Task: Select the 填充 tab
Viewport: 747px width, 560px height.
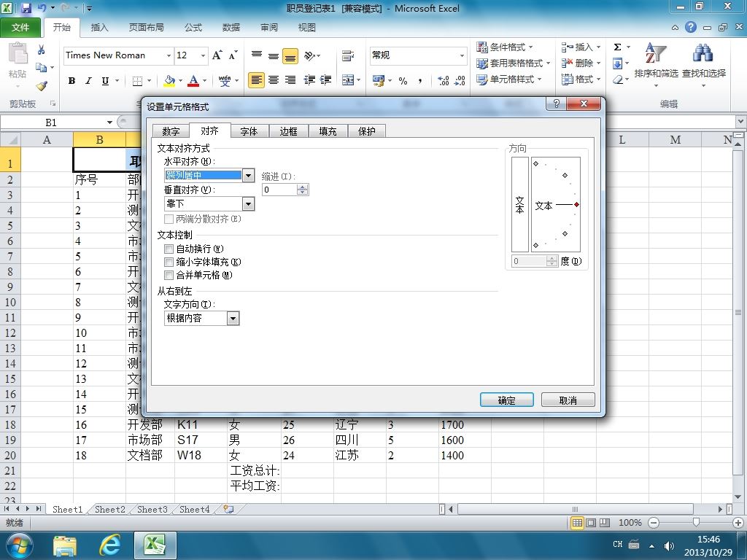Action: 328,131
